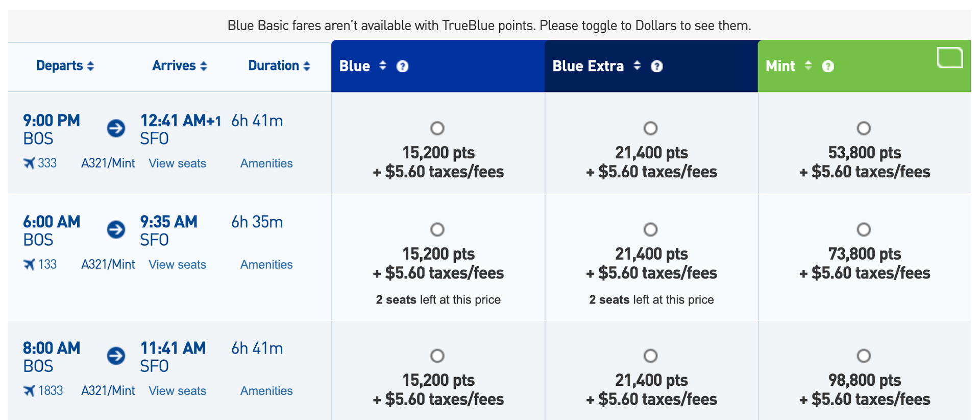Open the help icon beside Mint
This screenshot has width=980, height=420.
click(x=828, y=66)
